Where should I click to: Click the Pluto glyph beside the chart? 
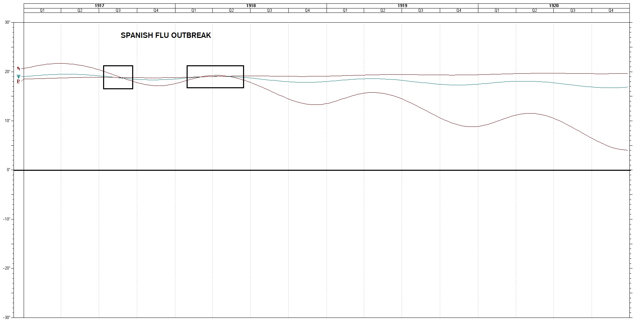pyautogui.click(x=18, y=81)
